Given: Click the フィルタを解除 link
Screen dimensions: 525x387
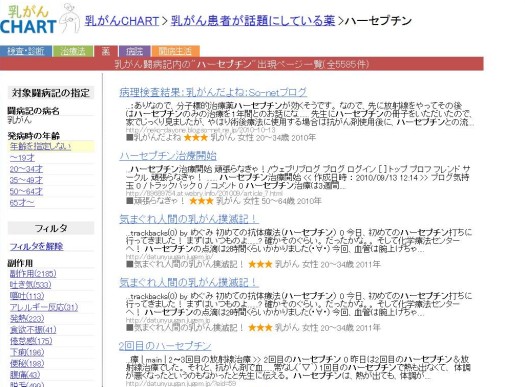Looking at the screenshot, I should pos(36,247).
